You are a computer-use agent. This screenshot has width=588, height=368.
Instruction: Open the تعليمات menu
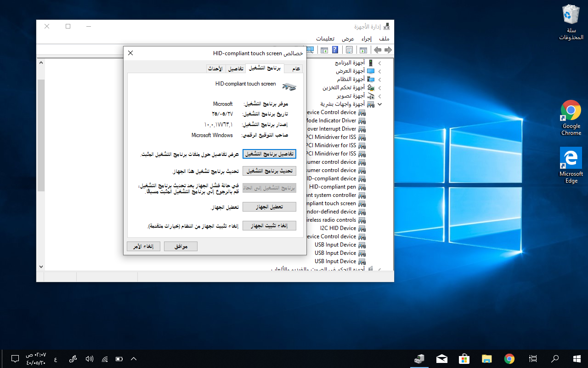(x=325, y=39)
